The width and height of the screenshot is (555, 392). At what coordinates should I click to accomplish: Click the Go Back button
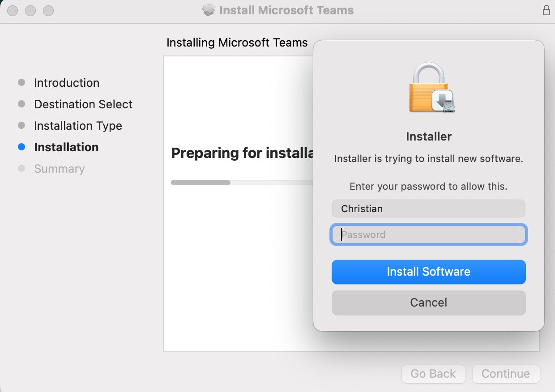tap(433, 374)
